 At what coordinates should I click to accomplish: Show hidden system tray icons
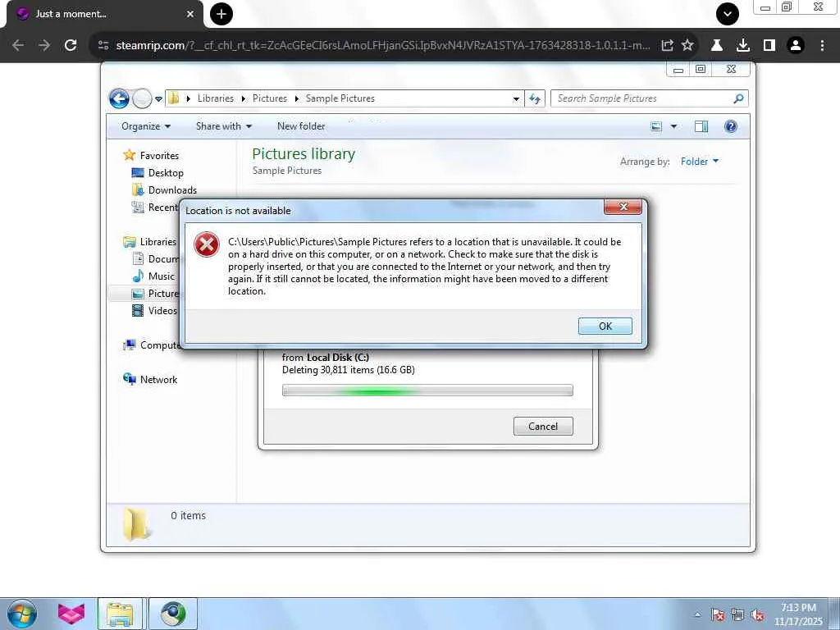pos(697,614)
